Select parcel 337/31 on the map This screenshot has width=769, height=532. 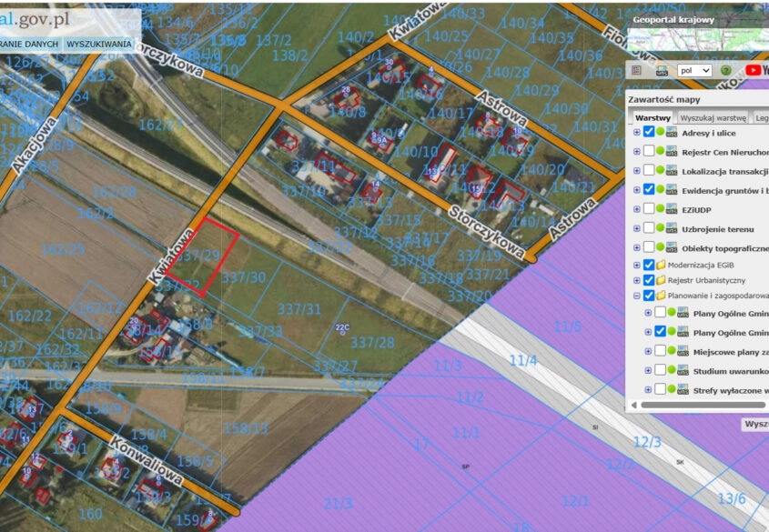(x=299, y=309)
